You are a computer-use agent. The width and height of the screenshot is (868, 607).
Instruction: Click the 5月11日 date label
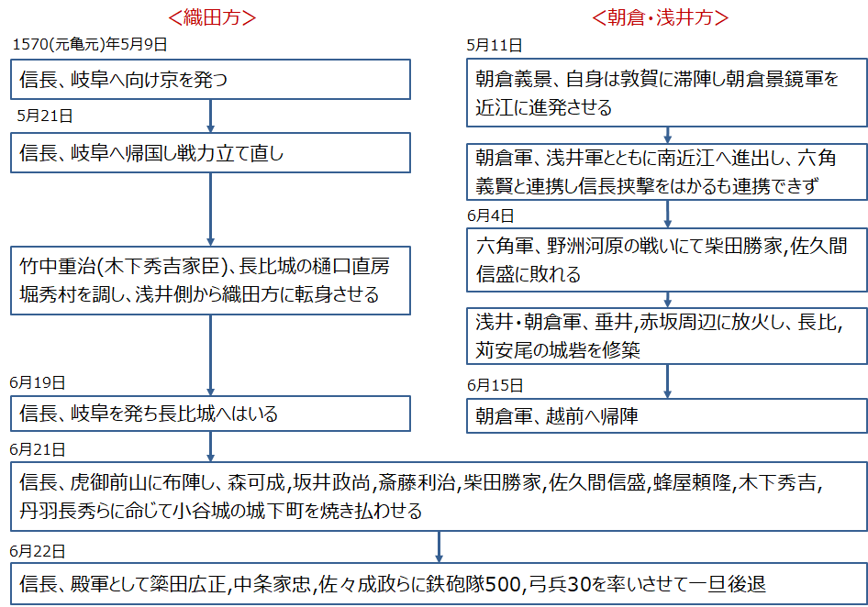pos(495,44)
